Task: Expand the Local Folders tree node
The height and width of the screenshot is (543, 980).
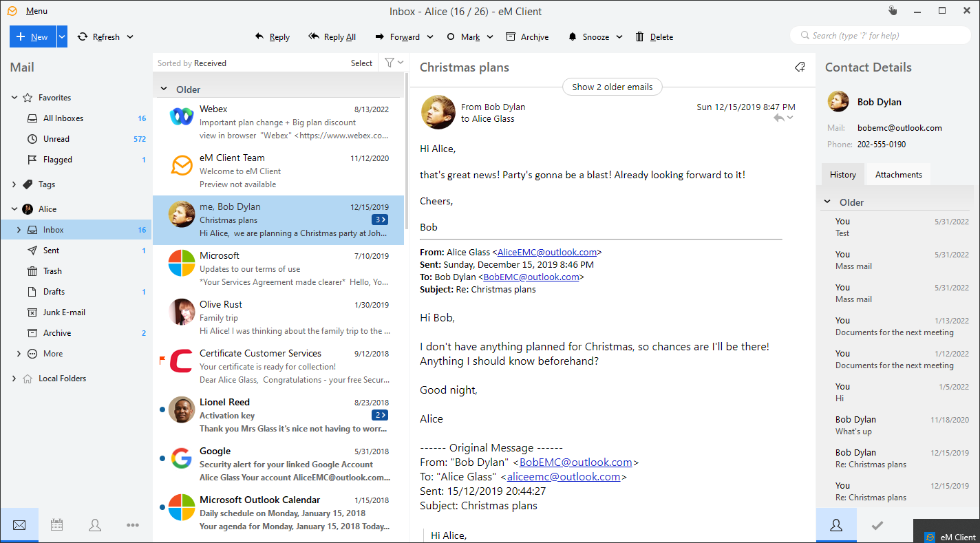Action: pyautogui.click(x=14, y=379)
